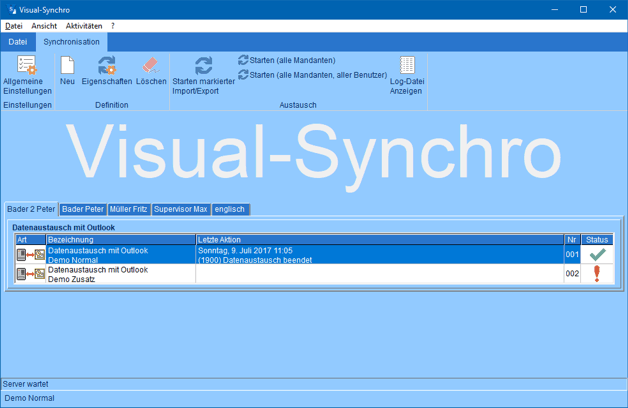Viewport: 628px width, 408px height.
Task: Open Allgemeine Einstellungen settings icon
Action: 27,65
